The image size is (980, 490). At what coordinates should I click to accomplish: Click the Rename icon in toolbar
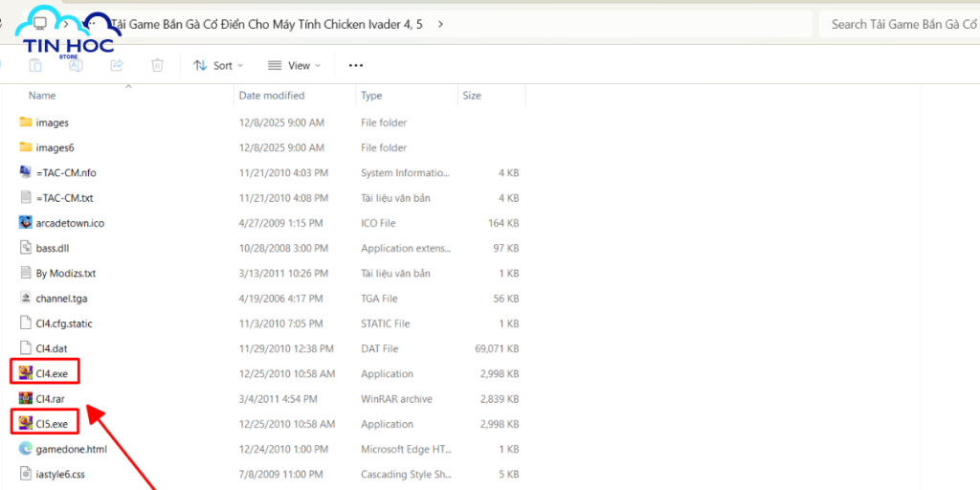pos(76,65)
